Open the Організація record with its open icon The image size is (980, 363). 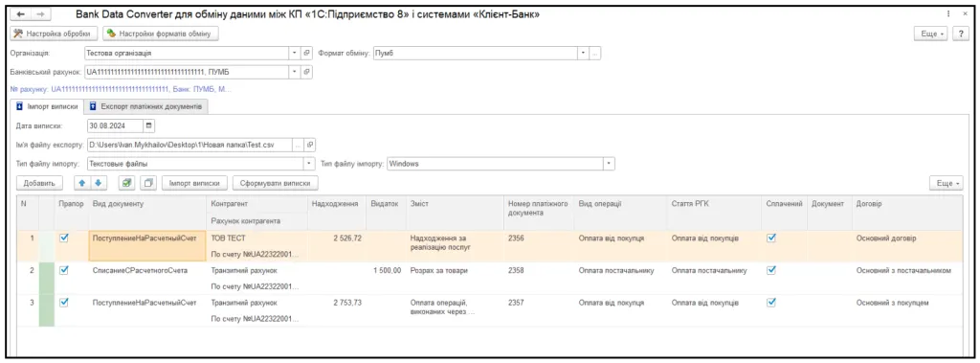[306, 54]
